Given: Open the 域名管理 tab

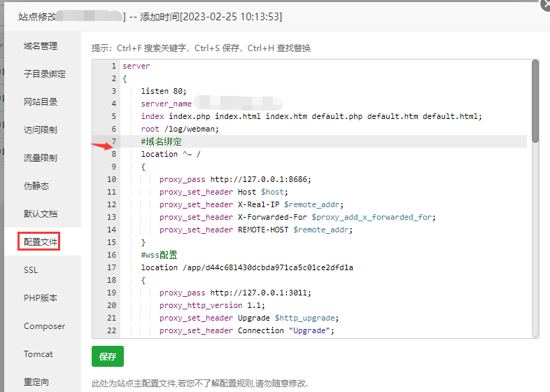Looking at the screenshot, I should tap(41, 46).
